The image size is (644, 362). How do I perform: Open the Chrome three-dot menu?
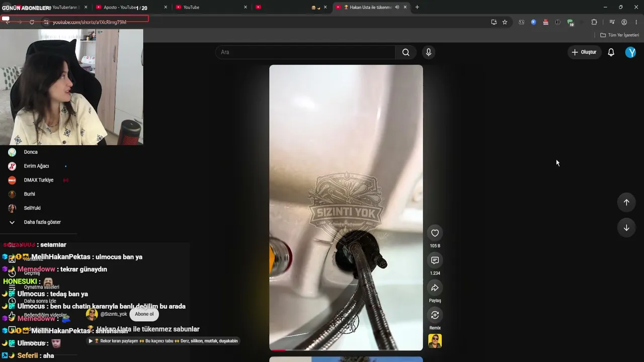(x=636, y=22)
